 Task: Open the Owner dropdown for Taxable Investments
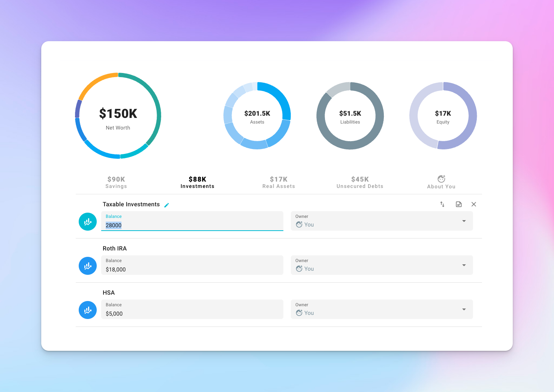(464, 221)
